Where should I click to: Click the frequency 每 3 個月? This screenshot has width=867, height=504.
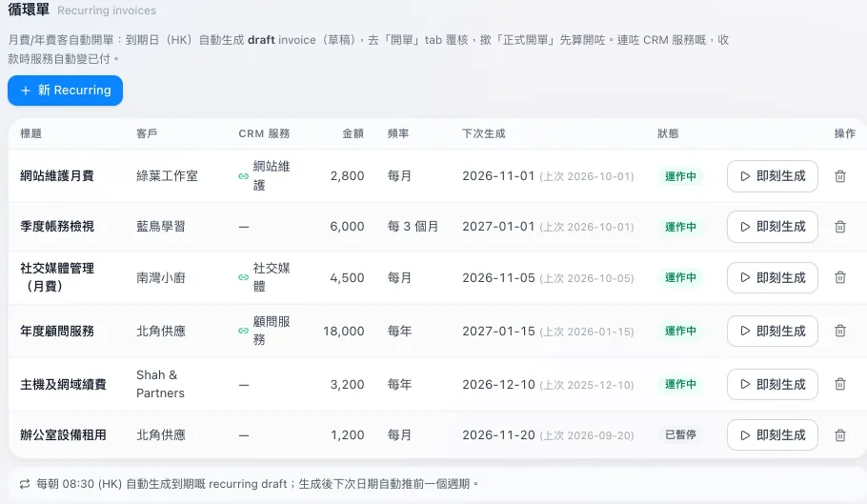(x=413, y=227)
